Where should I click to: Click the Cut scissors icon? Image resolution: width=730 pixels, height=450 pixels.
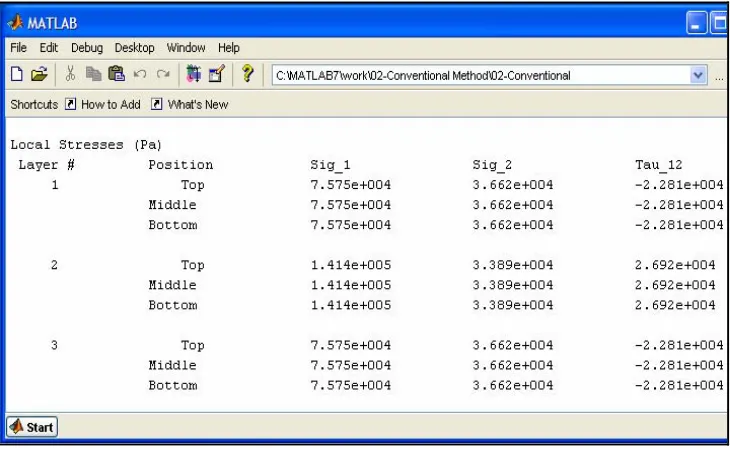coord(70,74)
